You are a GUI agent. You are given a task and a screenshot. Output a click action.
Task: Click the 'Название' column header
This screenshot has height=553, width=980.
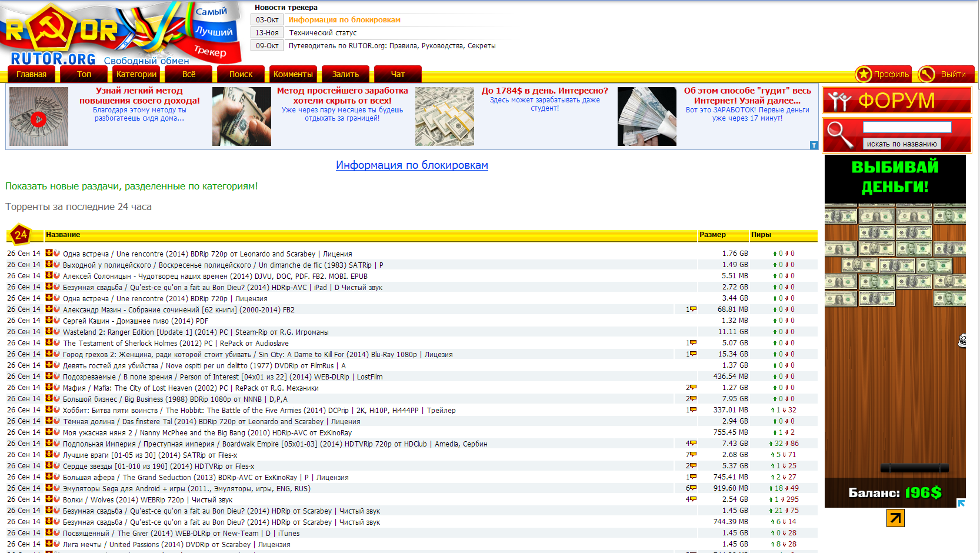click(x=63, y=235)
